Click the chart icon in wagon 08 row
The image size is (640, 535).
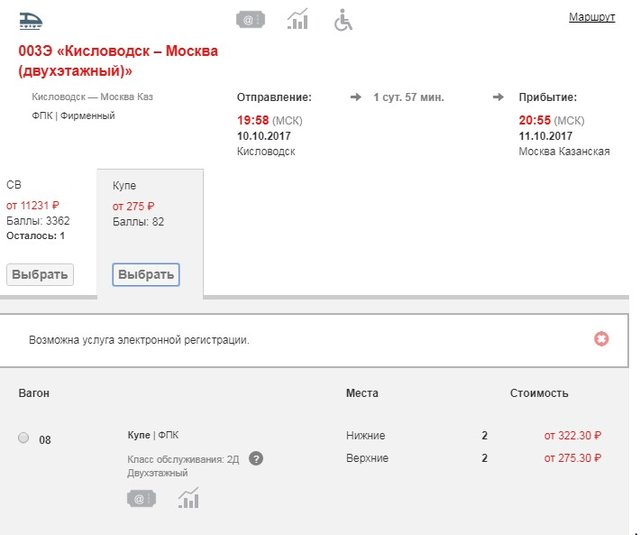pos(188,498)
